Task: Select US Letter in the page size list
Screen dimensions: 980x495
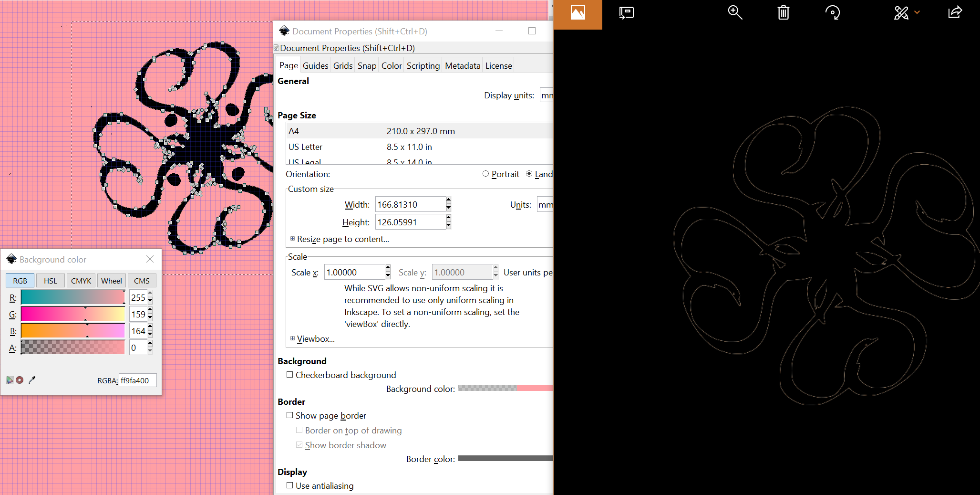Action: pyautogui.click(x=334, y=147)
